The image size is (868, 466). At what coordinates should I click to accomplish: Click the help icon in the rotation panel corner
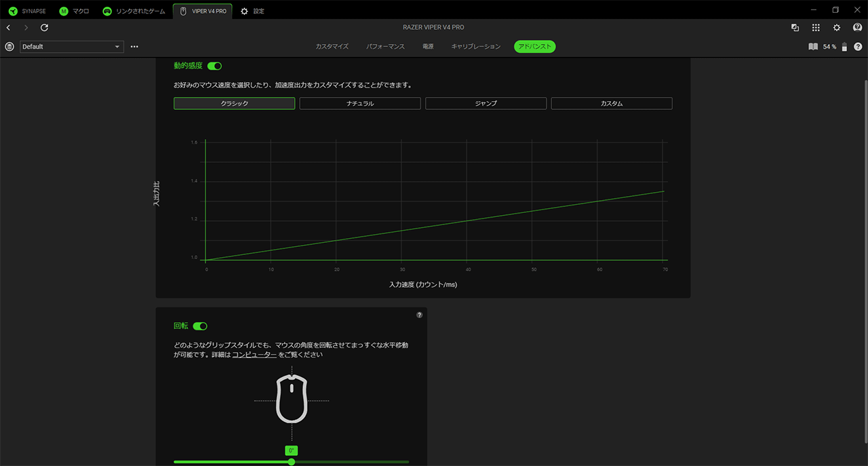tap(419, 315)
